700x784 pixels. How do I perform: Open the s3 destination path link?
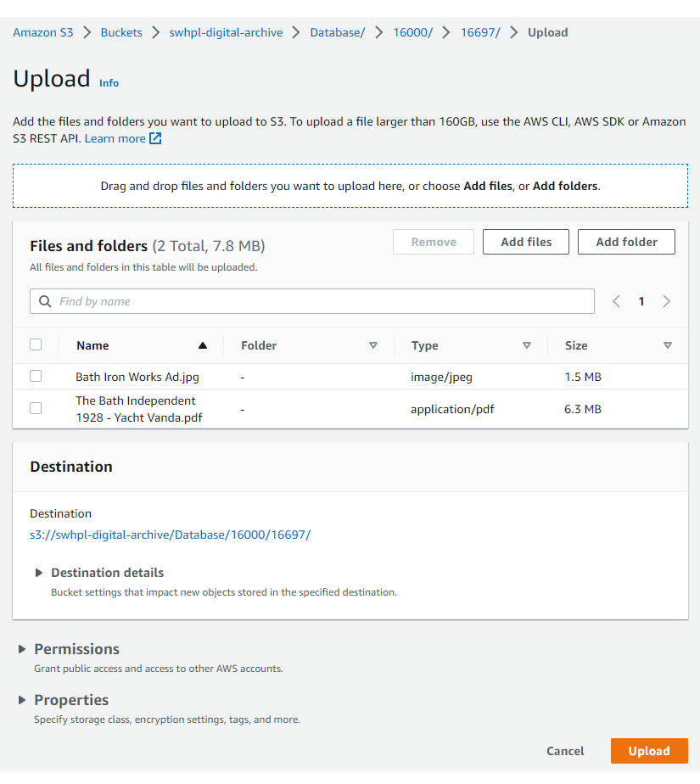pyautogui.click(x=171, y=535)
